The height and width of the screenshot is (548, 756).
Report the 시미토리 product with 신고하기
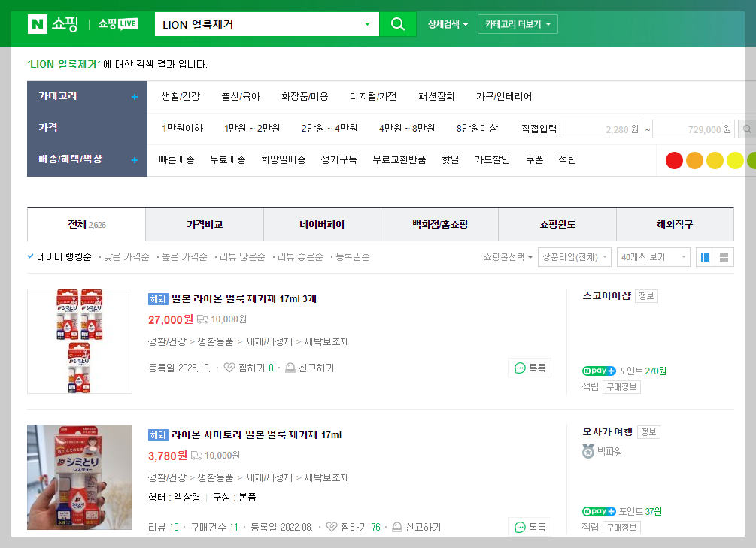416,527
